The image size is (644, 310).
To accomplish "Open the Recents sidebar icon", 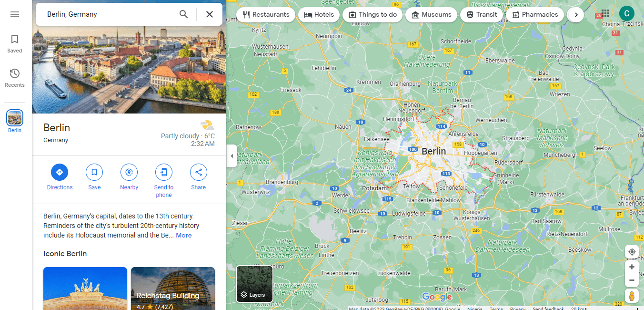I will click(14, 76).
